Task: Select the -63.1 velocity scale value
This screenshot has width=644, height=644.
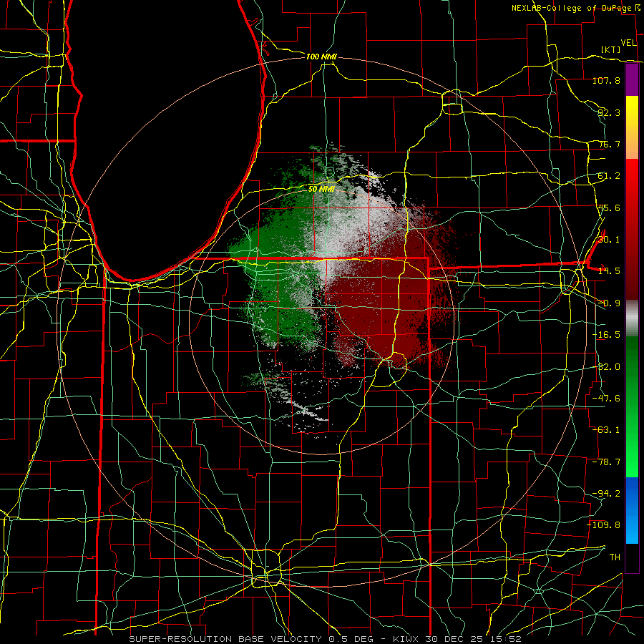Action: click(606, 430)
